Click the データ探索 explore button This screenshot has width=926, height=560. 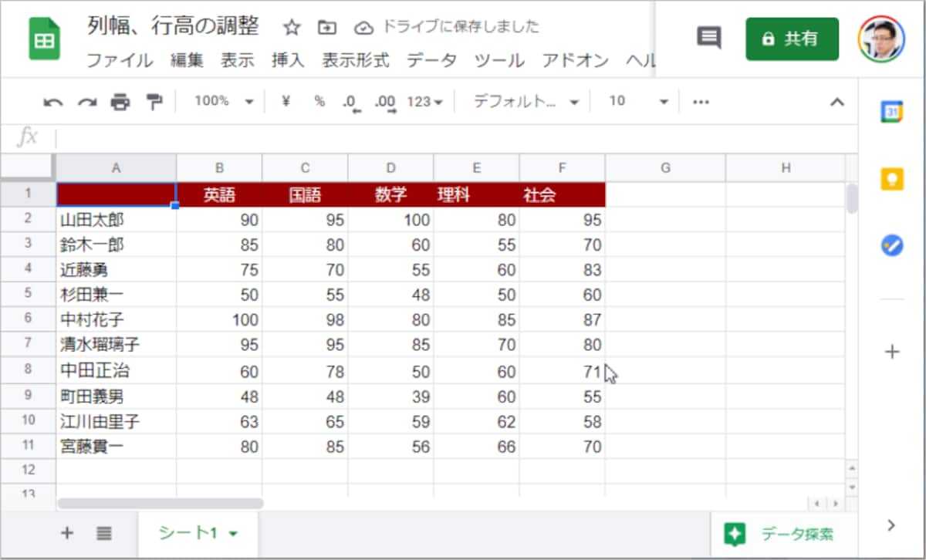[783, 534]
